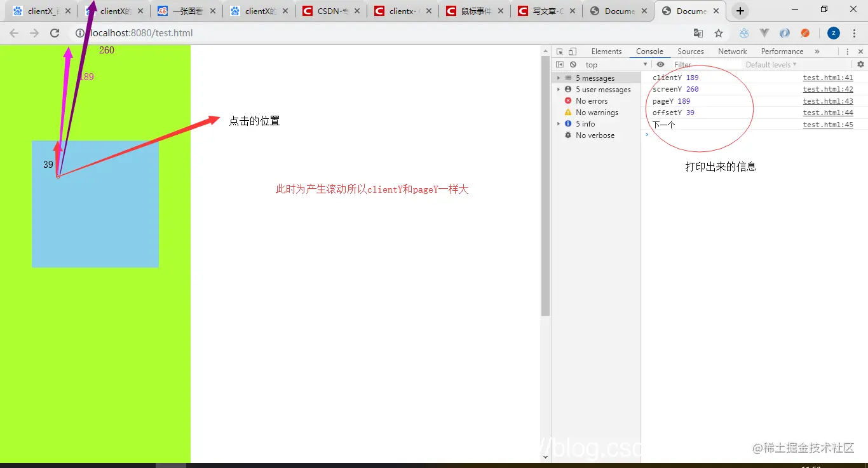Open the console settings gear
868x468 pixels.
(x=860, y=64)
